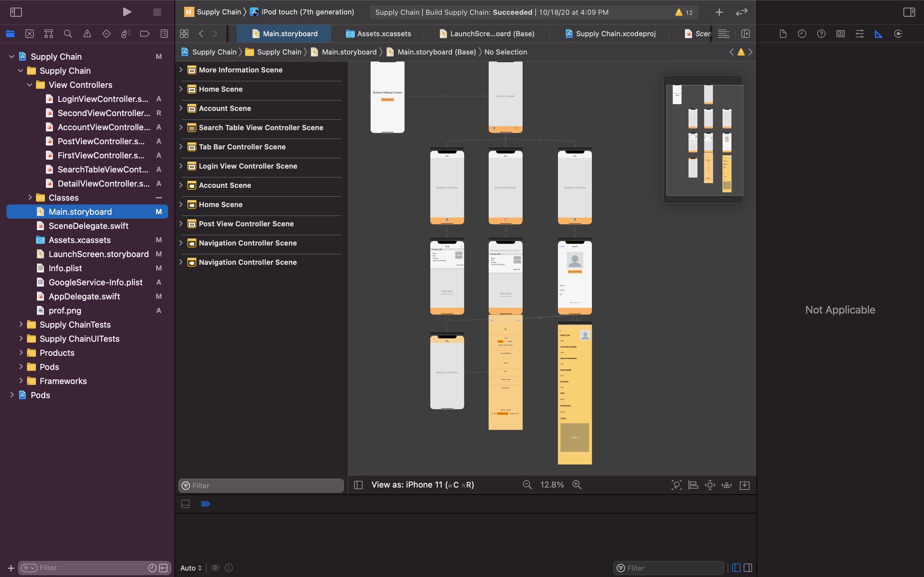Click the document outline Filter field

pos(261,485)
